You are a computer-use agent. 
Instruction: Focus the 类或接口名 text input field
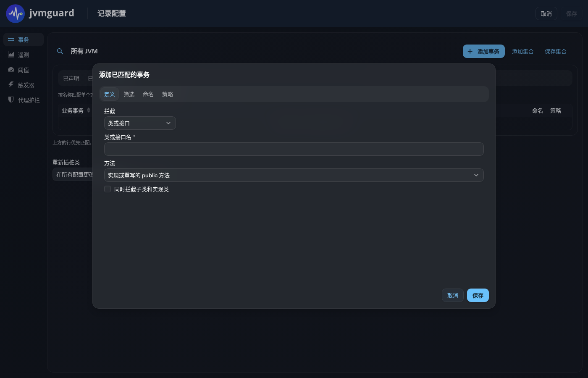coord(294,149)
